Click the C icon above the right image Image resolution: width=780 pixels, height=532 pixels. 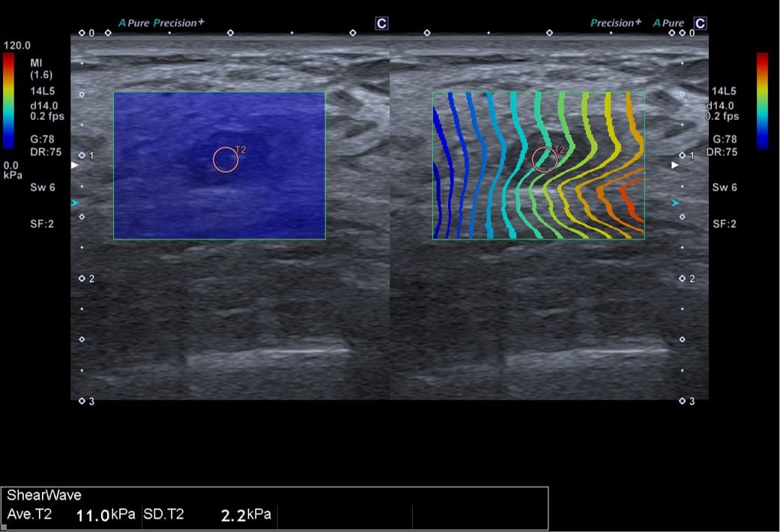coord(700,23)
